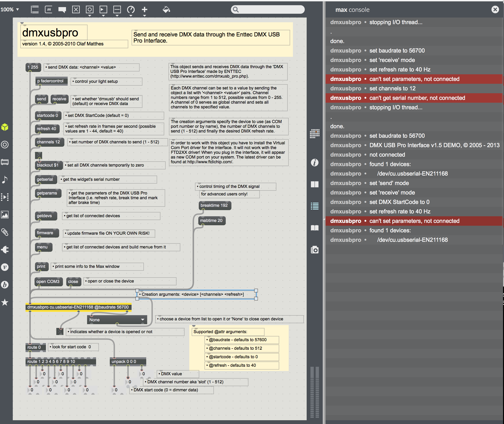Click the '1 255' message box
The image size is (504, 424).
point(33,67)
